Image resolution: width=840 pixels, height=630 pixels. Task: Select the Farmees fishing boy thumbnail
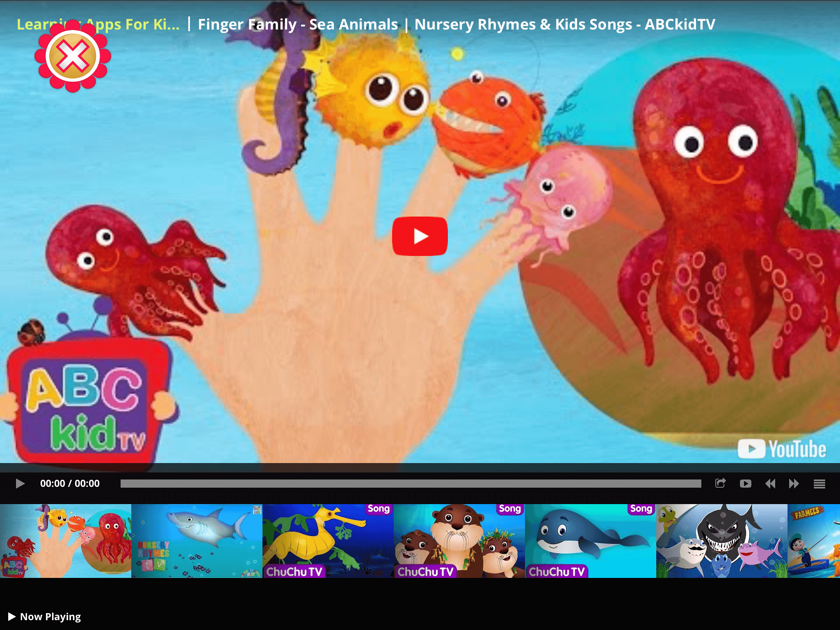click(x=814, y=541)
